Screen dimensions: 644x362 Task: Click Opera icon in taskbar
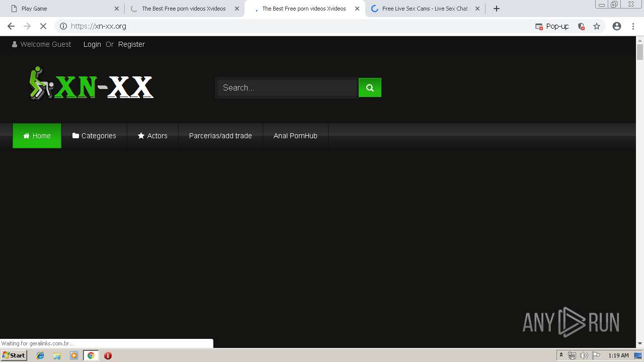point(108,355)
